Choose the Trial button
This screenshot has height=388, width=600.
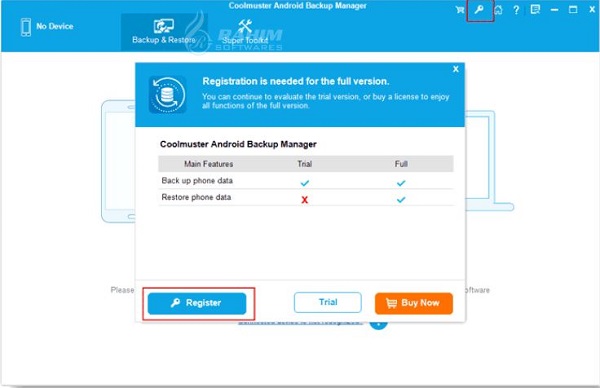pos(328,302)
